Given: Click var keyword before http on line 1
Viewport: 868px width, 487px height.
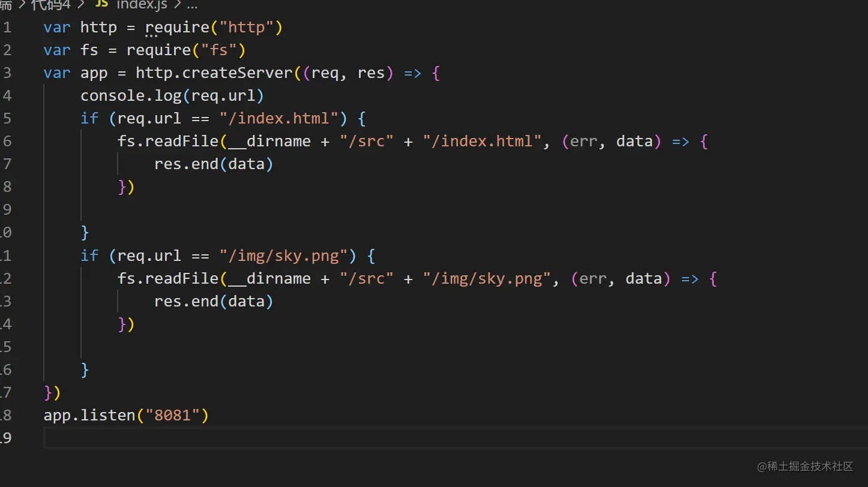Looking at the screenshot, I should tap(57, 28).
